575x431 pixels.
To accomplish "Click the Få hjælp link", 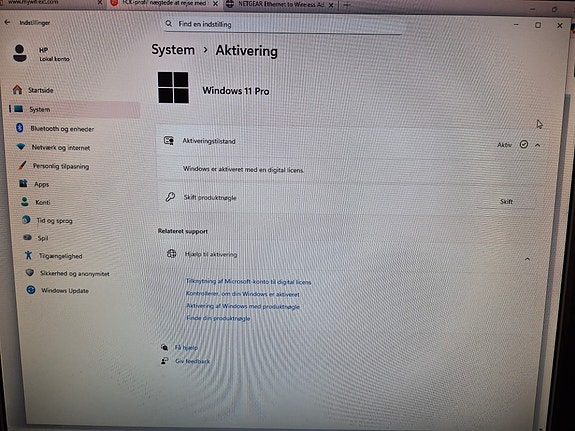I will [186, 347].
